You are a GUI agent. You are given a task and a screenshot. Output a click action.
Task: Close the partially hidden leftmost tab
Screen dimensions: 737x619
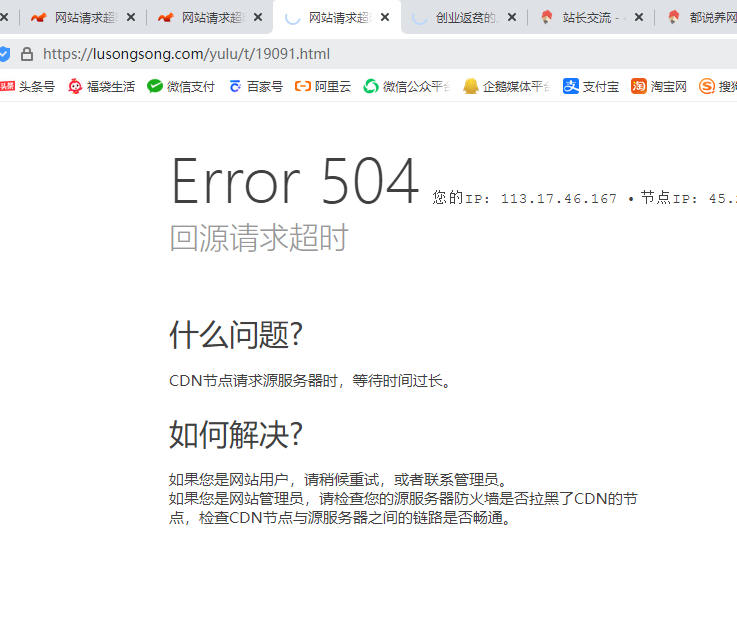tap(4, 17)
